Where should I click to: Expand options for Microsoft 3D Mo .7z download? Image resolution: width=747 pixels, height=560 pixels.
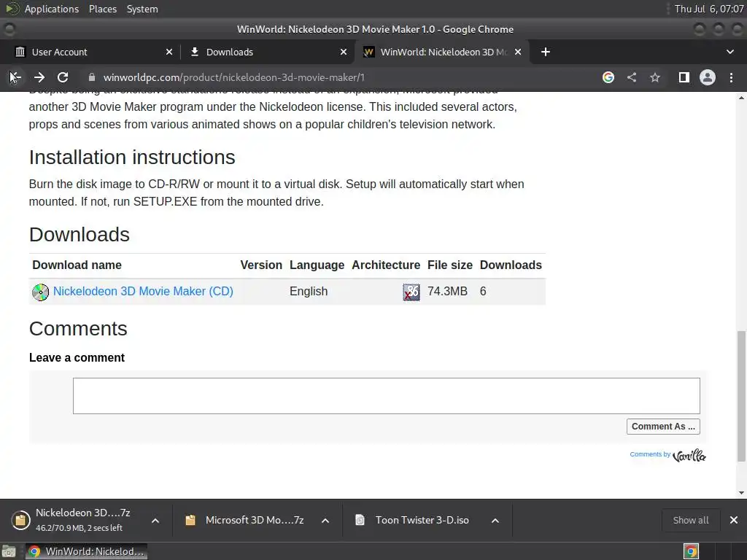(x=325, y=521)
